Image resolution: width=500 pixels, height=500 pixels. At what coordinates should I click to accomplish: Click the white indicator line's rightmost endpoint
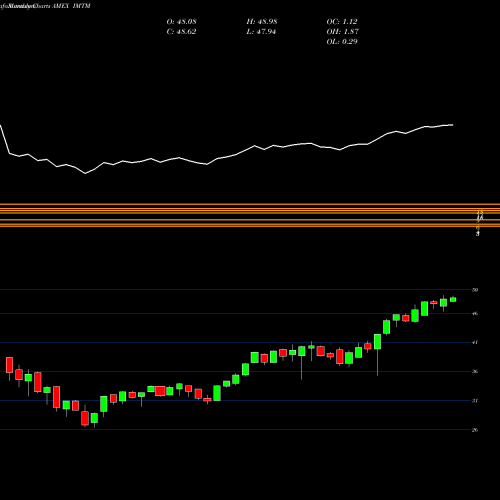pos(453,125)
